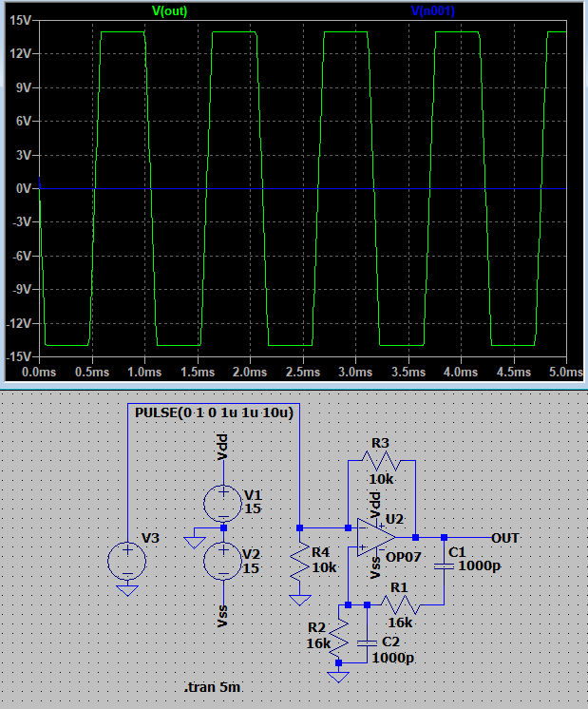Screen dimensions: 588x709
Task: Click the OP07 model name label
Action: coord(405,558)
